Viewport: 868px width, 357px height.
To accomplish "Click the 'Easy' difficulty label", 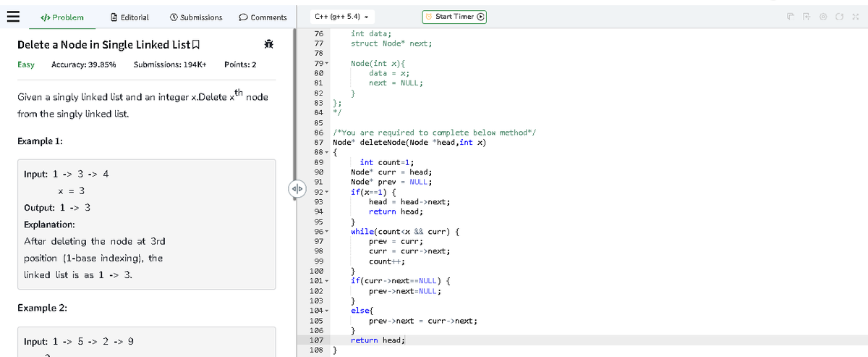I will pos(26,64).
